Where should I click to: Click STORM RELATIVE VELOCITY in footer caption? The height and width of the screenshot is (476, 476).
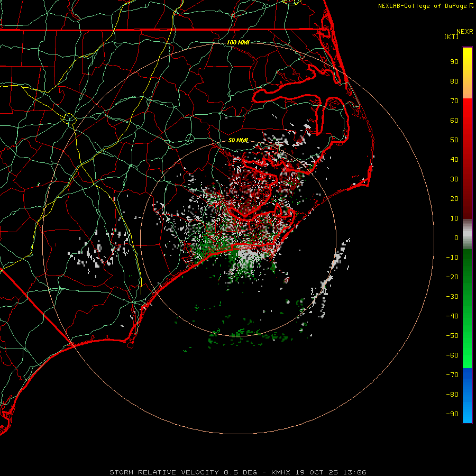coord(164,472)
